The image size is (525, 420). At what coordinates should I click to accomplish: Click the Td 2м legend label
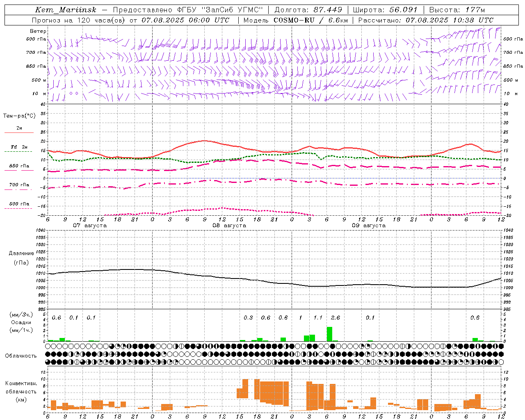tap(19, 147)
